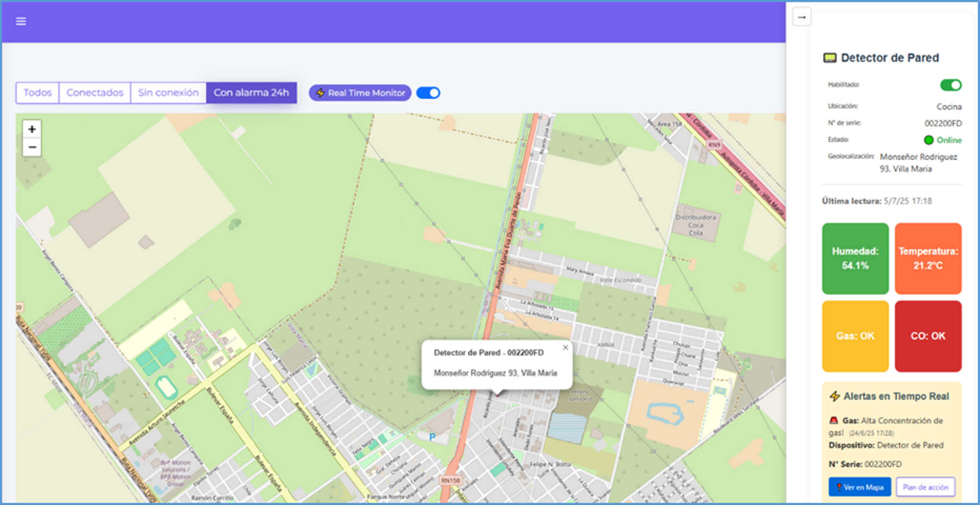Select the Con alarma 24h tab
The height and width of the screenshot is (505, 980).
[x=251, y=93]
